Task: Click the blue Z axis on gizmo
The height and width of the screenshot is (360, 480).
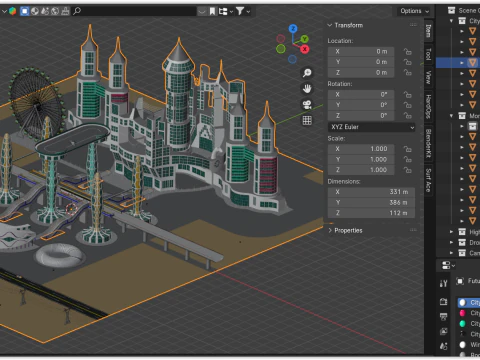Action: (x=293, y=29)
